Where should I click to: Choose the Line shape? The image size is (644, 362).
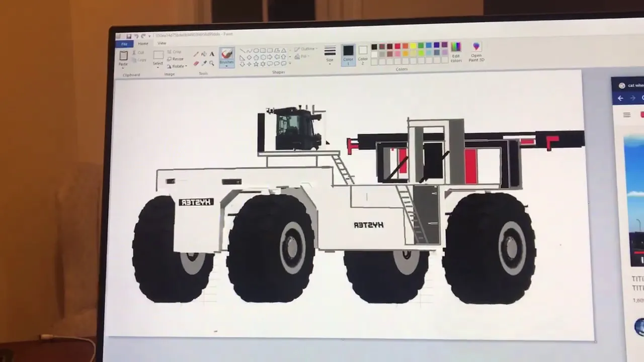tap(243, 50)
